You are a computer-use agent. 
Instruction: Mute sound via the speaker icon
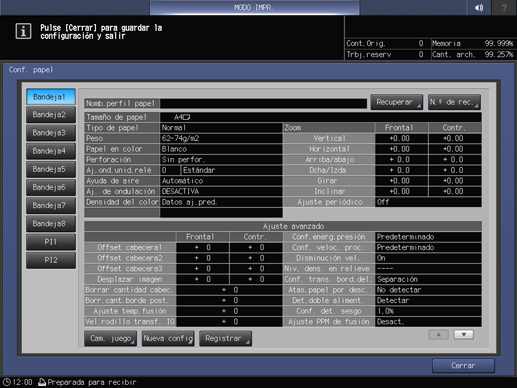point(479,7)
